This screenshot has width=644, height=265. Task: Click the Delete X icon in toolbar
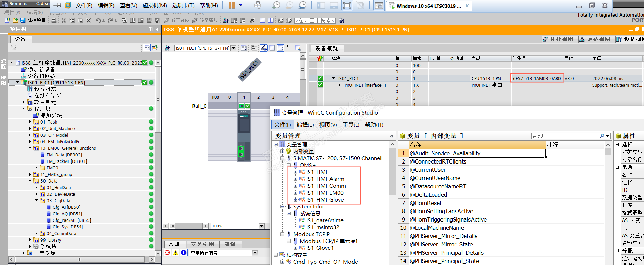[89, 20]
